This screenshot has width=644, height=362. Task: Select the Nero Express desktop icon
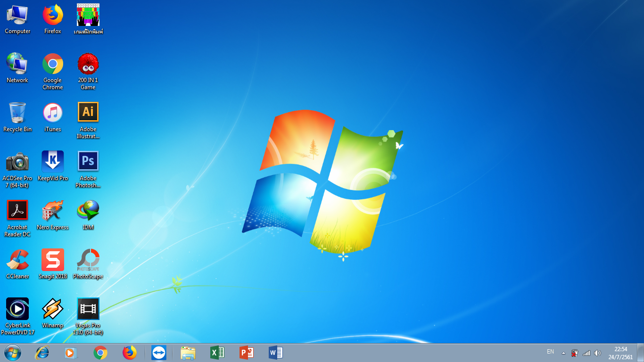53,215
